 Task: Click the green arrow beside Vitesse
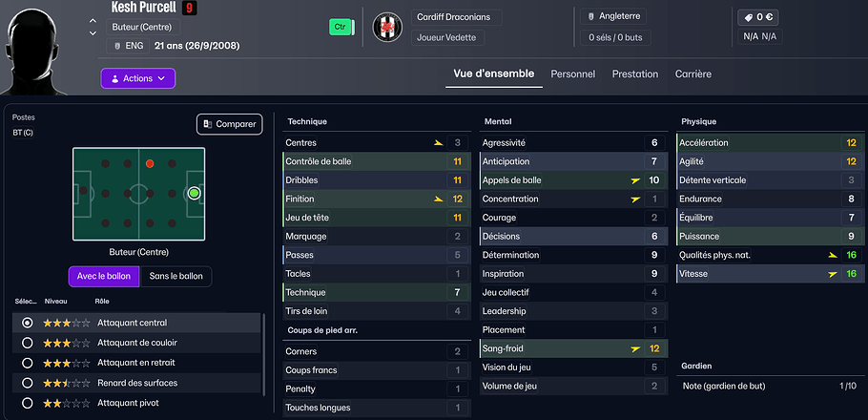pos(832,274)
